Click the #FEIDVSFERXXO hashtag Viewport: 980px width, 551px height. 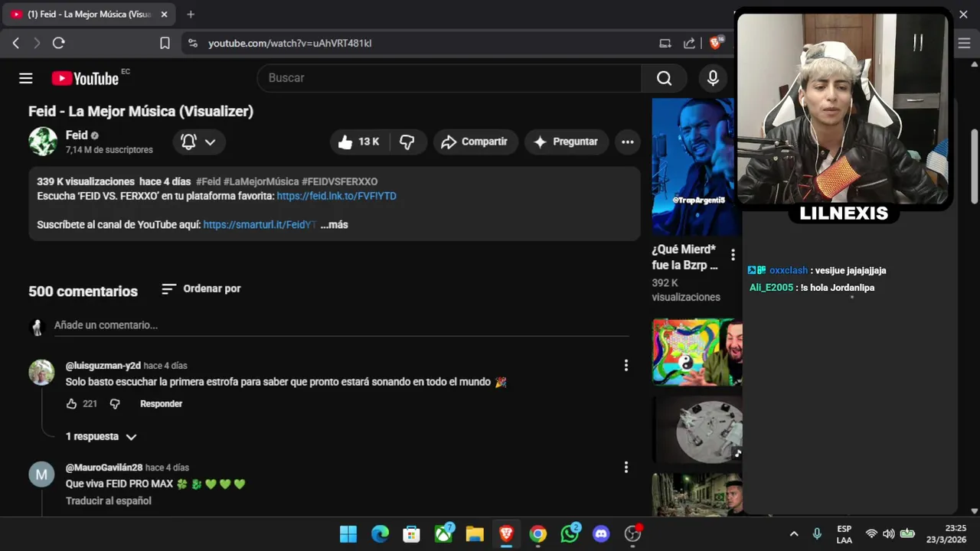339,181
